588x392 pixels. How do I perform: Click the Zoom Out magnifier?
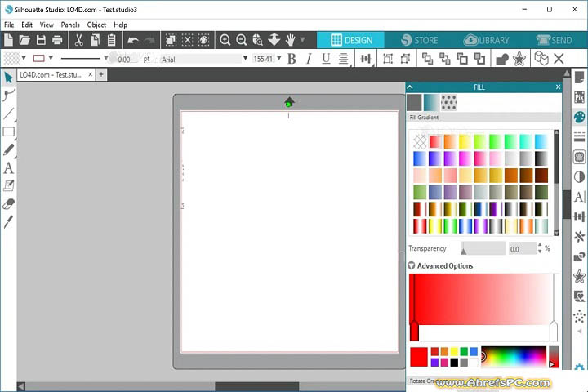pyautogui.click(x=242, y=40)
